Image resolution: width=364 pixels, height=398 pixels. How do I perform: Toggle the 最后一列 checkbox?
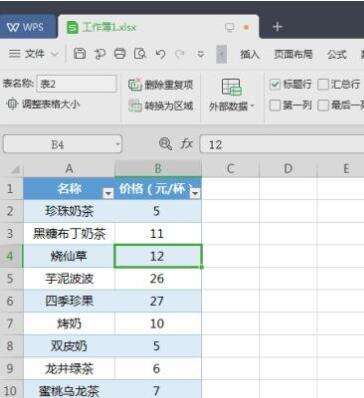pyautogui.click(x=323, y=106)
